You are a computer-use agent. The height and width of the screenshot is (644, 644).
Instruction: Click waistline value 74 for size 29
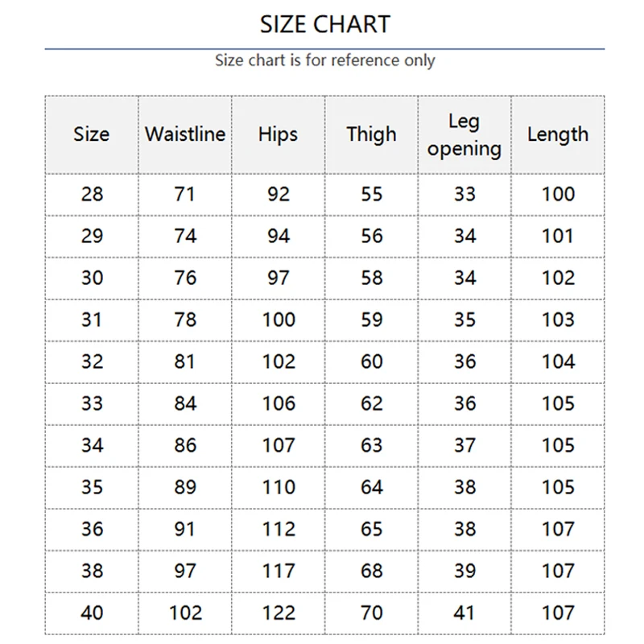(x=185, y=236)
